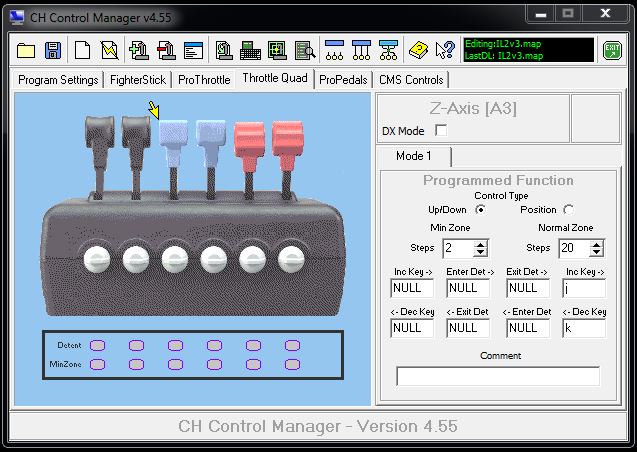Increase the Normal Zone steps value
This screenshot has width=637, height=452.
point(595,244)
